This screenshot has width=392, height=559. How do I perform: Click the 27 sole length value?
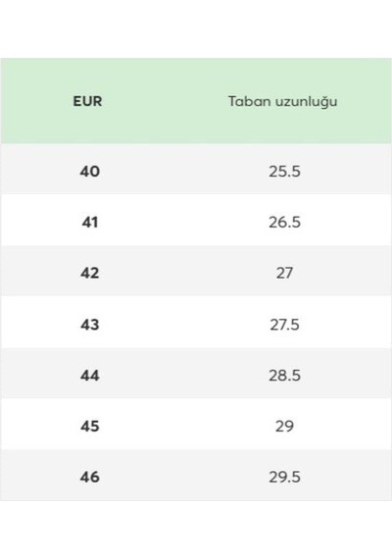pos(284,273)
